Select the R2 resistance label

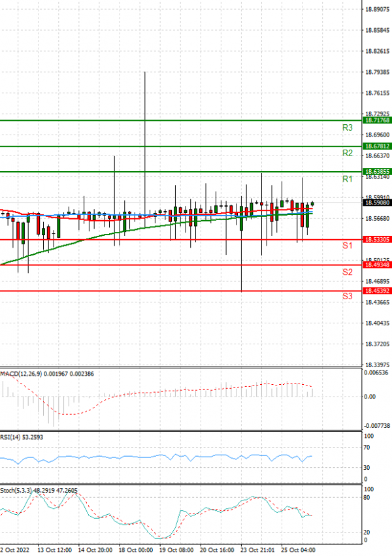[348, 153]
